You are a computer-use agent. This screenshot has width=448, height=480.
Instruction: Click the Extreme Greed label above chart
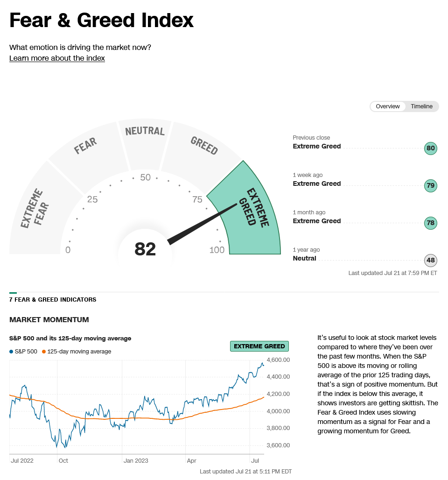click(259, 346)
